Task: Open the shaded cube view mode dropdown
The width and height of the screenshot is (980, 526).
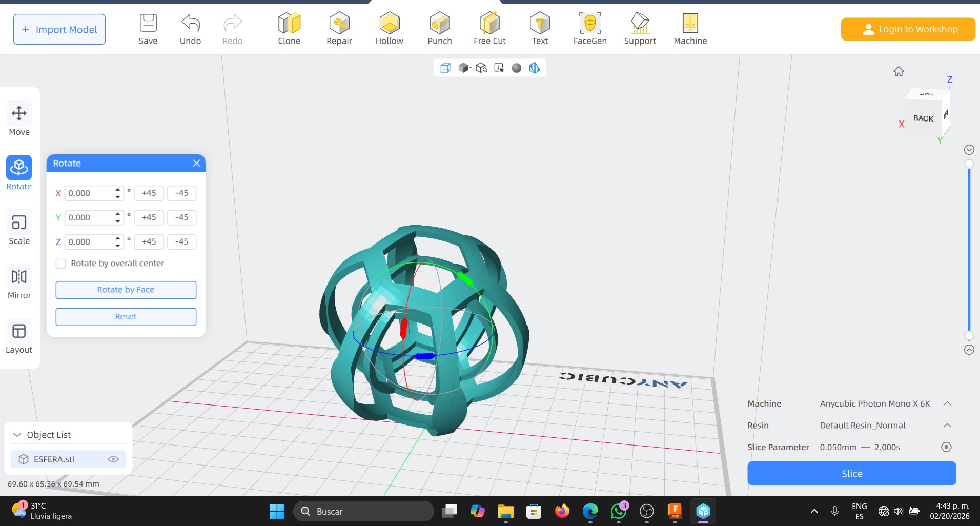Action: click(464, 68)
